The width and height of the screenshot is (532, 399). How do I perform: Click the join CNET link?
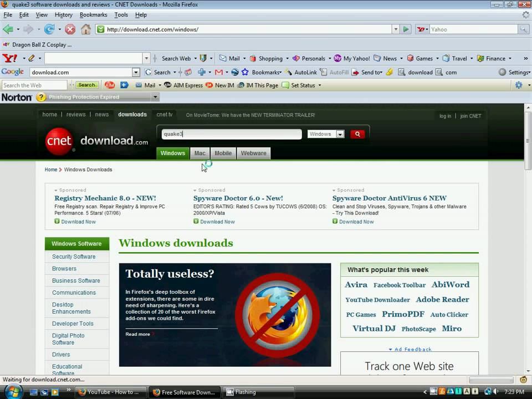coord(470,116)
